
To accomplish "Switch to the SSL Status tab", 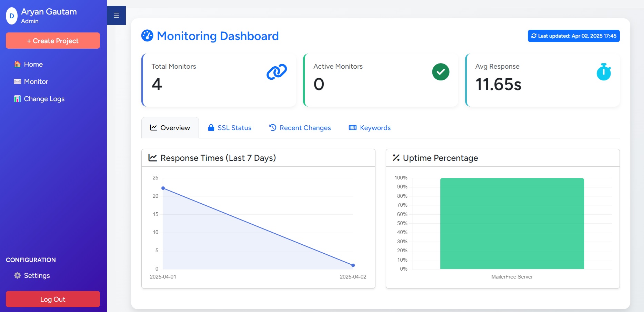I will click(230, 128).
